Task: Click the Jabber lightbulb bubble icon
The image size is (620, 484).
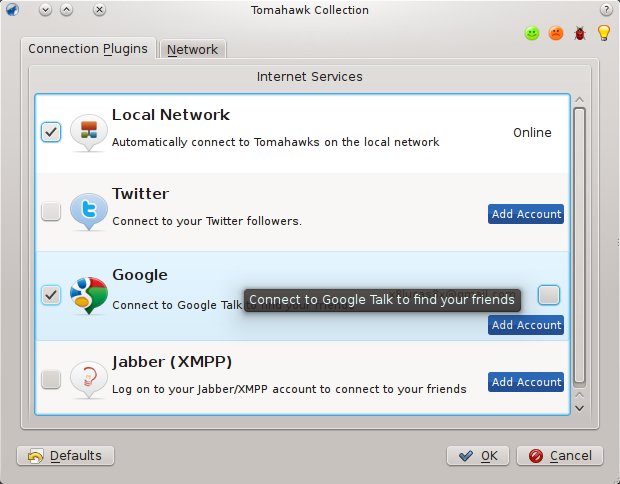Action: (89, 380)
